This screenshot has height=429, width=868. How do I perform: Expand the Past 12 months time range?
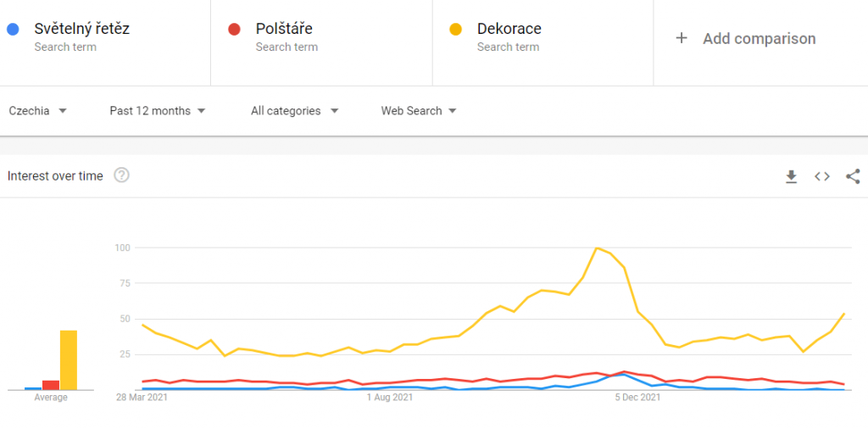pyautogui.click(x=157, y=110)
